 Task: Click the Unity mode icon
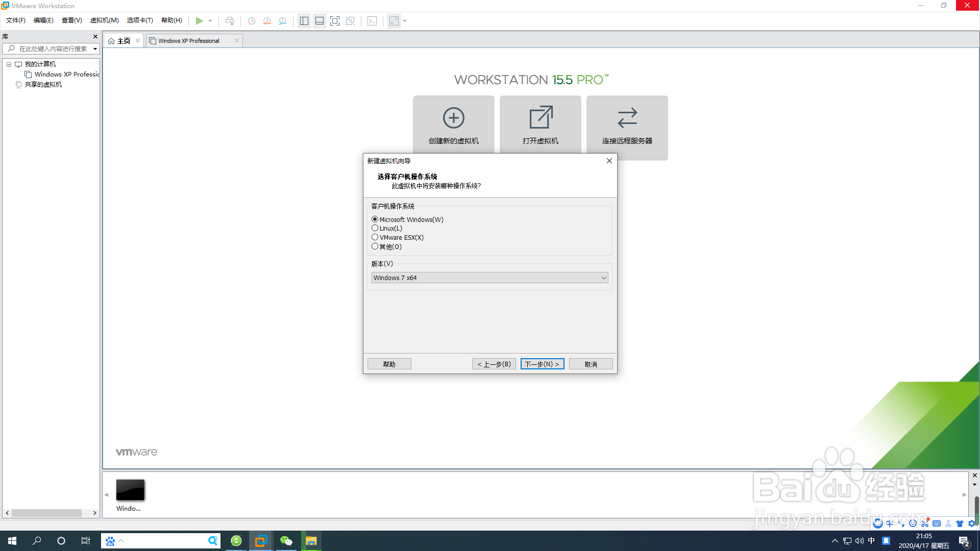click(x=350, y=21)
